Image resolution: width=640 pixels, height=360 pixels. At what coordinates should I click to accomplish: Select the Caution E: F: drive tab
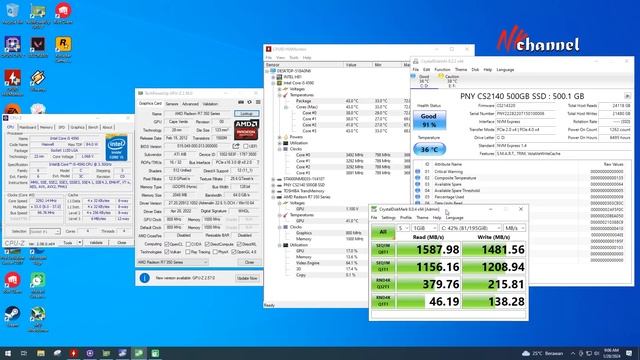pyautogui.click(x=451, y=81)
